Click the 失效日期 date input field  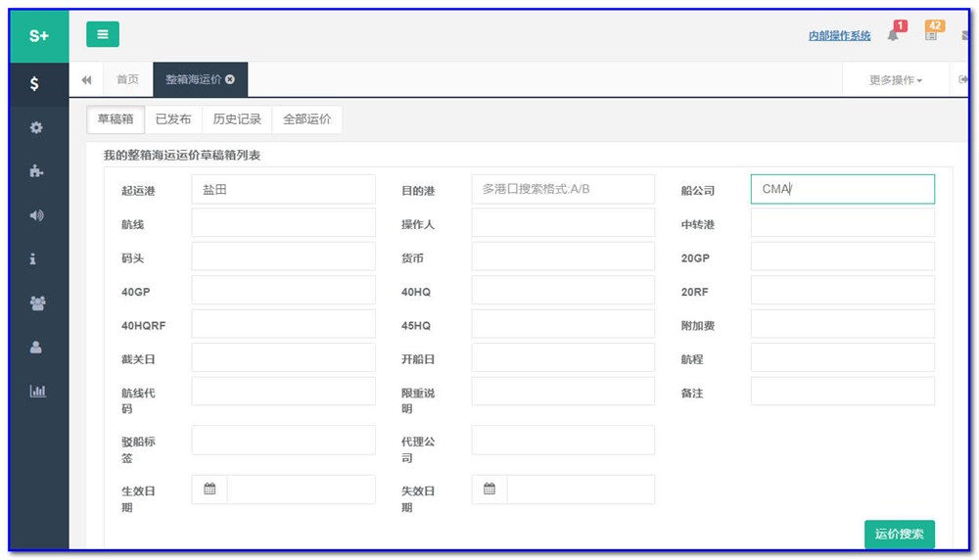[581, 490]
